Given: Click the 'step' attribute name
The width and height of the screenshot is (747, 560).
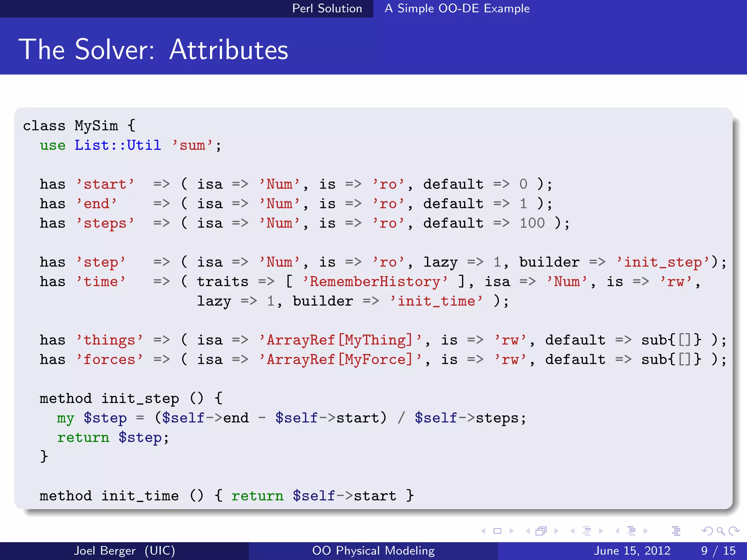Looking at the screenshot, I should [x=101, y=262].
